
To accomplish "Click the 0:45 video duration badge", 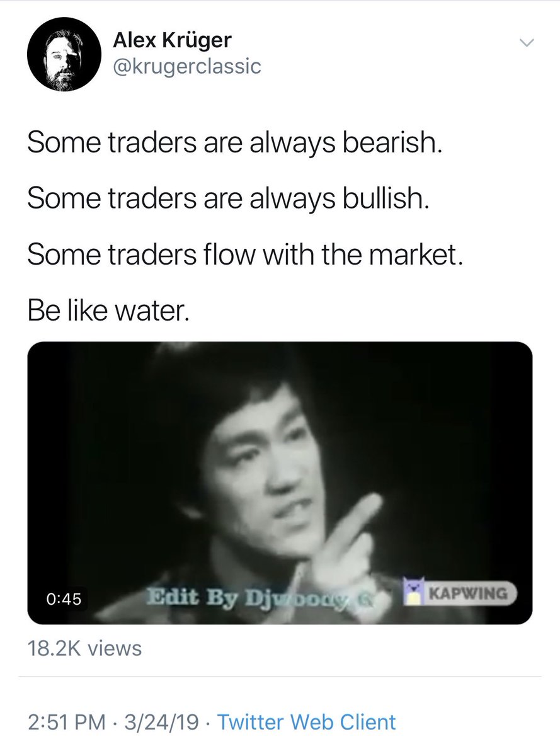I will coord(64,598).
